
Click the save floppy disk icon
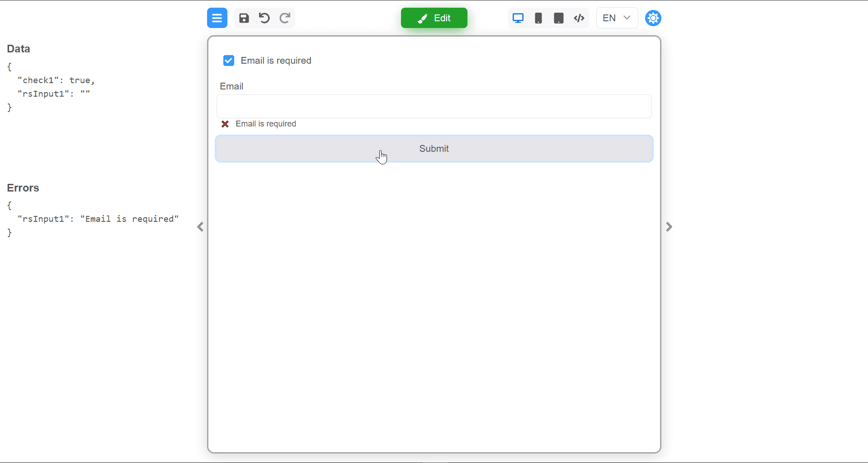click(x=244, y=18)
